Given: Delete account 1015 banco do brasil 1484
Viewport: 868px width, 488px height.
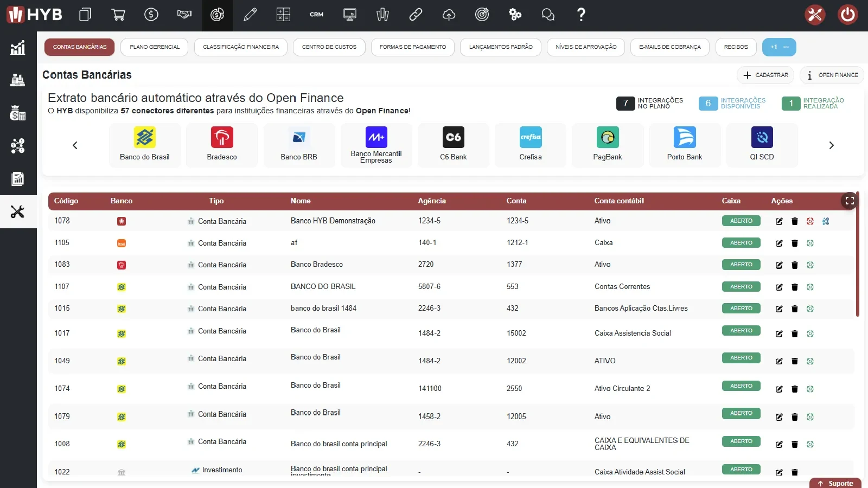Looking at the screenshot, I should pyautogui.click(x=795, y=309).
